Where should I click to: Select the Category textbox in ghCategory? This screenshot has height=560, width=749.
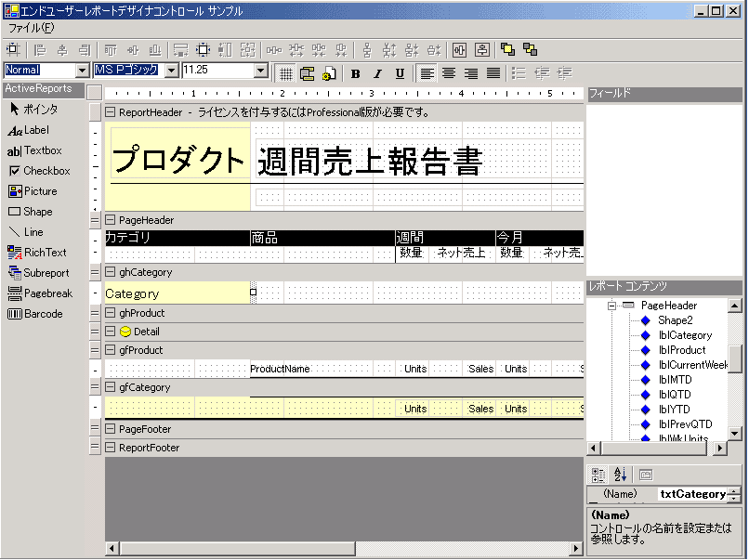[177, 293]
